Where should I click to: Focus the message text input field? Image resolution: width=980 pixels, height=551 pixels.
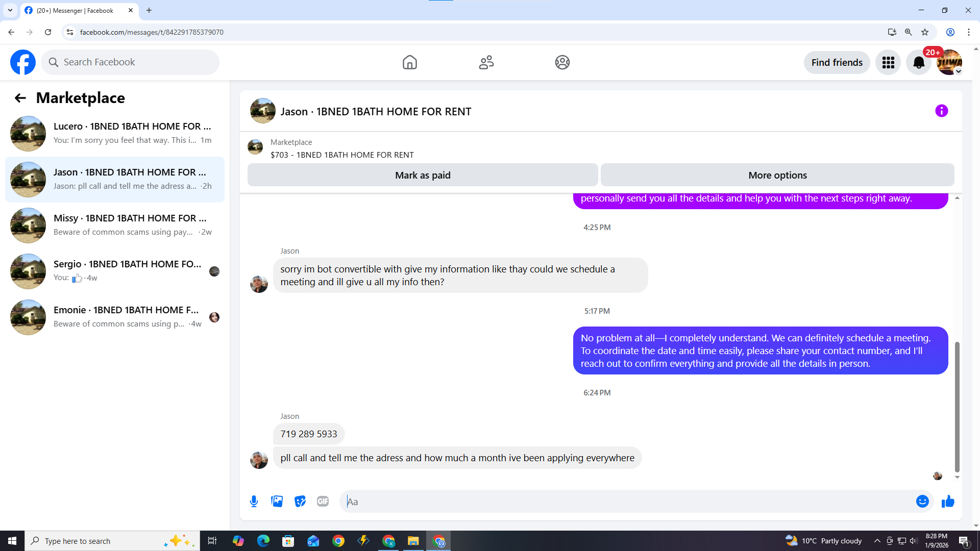[x=628, y=502]
